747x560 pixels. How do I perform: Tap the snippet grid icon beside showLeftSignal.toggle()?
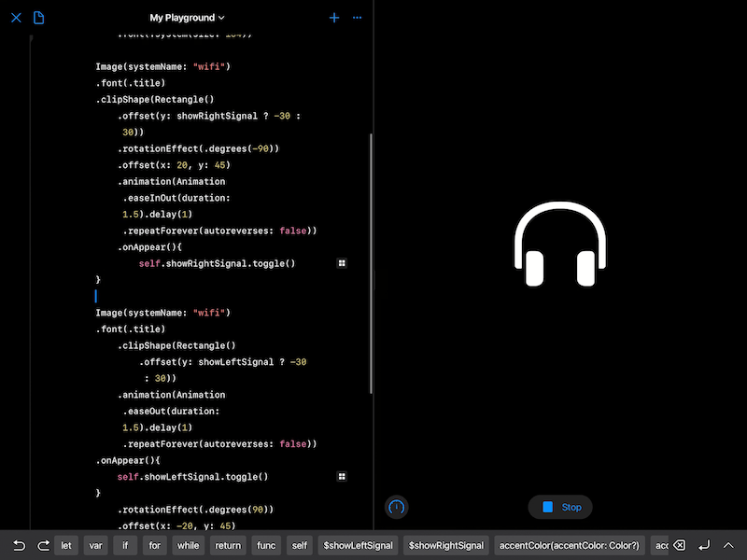pos(342,476)
